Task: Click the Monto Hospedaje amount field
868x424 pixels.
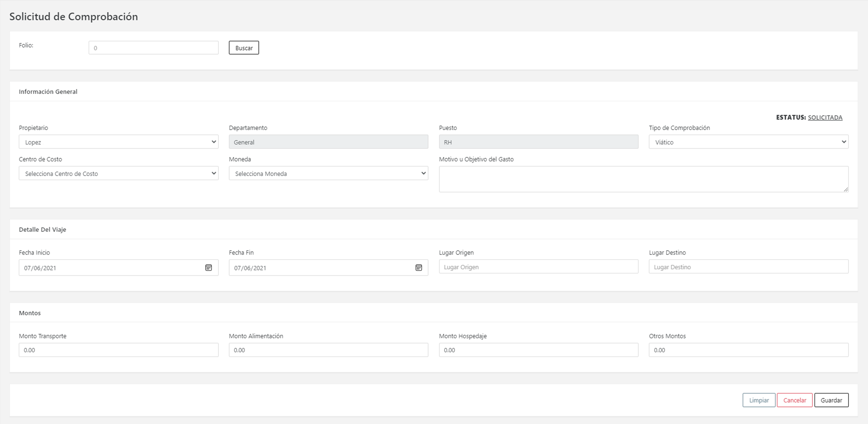Action: point(538,350)
